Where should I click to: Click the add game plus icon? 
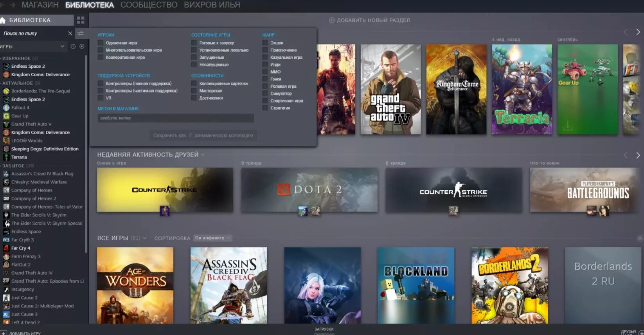point(4,333)
